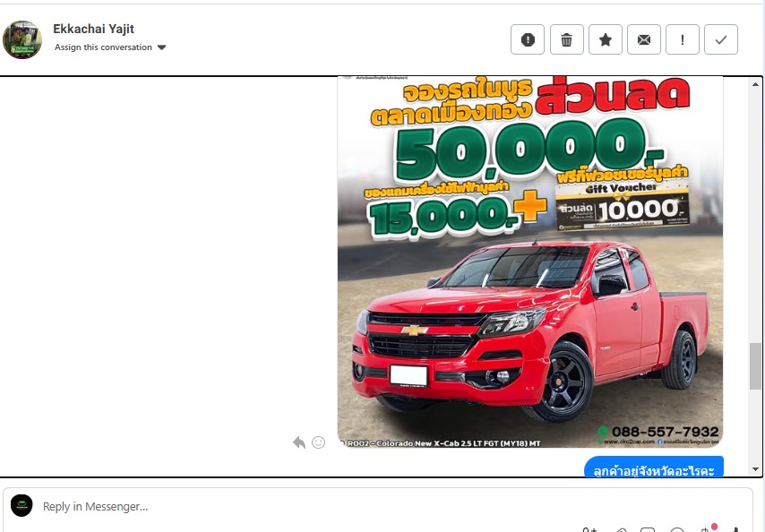The height and width of the screenshot is (532, 765).
Task: Click the blue sent message bubble
Action: [653, 468]
